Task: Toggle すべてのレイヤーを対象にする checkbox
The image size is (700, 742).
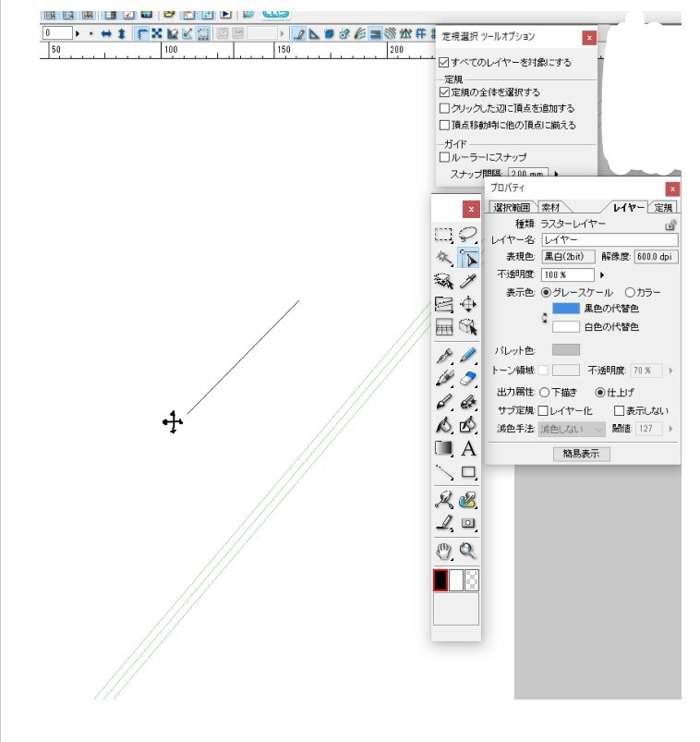Action: tap(443, 63)
